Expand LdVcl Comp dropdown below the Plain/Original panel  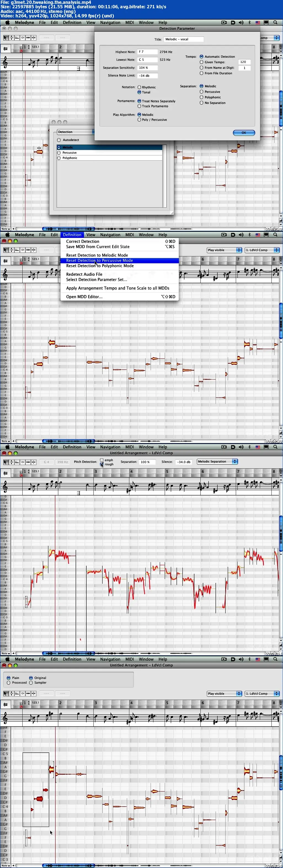click(262, 694)
